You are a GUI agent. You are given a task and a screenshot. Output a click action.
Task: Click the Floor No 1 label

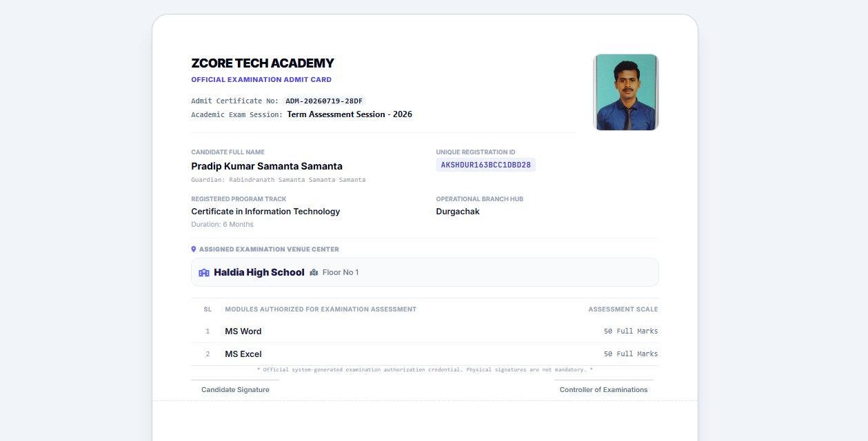[x=341, y=273]
